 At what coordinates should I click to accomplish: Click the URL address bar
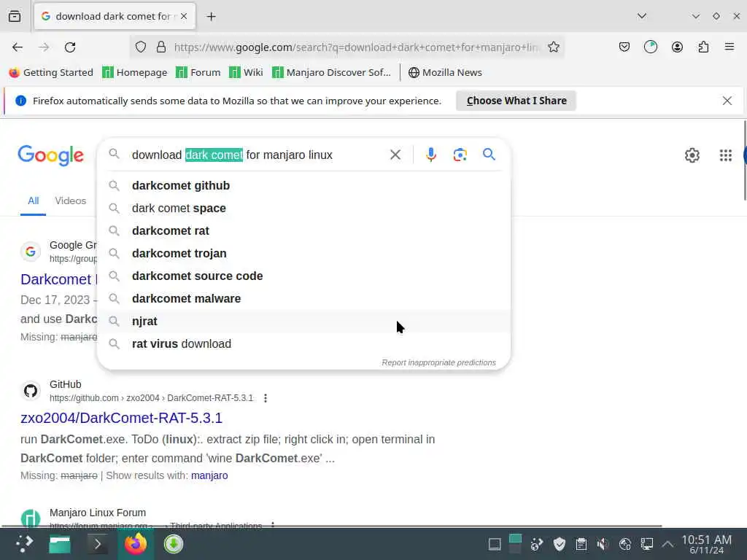(355, 47)
